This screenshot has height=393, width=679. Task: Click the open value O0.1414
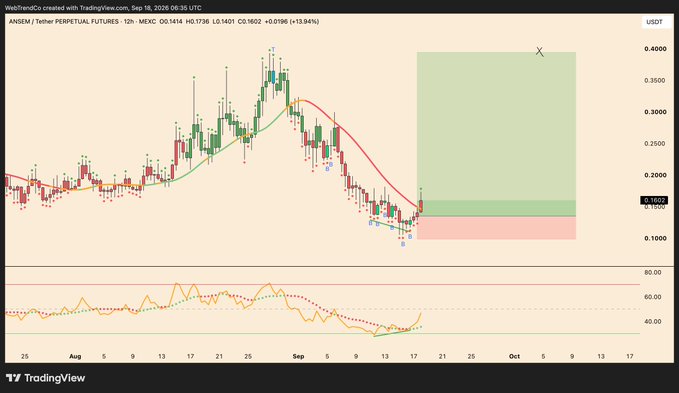tap(171, 21)
